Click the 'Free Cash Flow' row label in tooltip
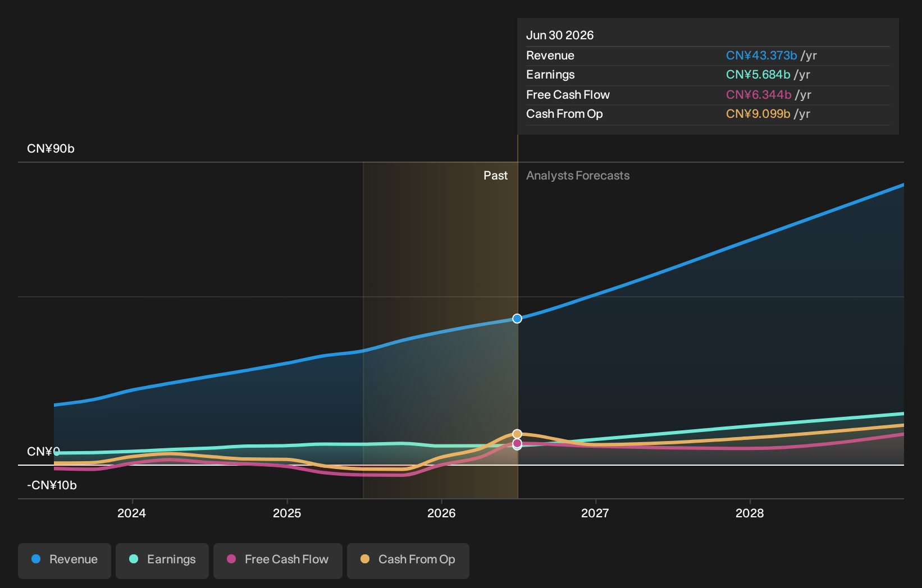 click(568, 95)
